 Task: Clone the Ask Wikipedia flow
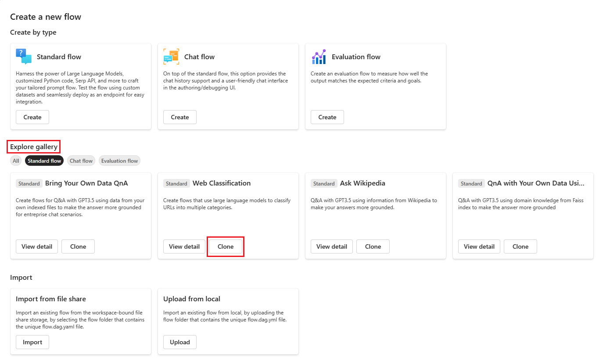373,246
